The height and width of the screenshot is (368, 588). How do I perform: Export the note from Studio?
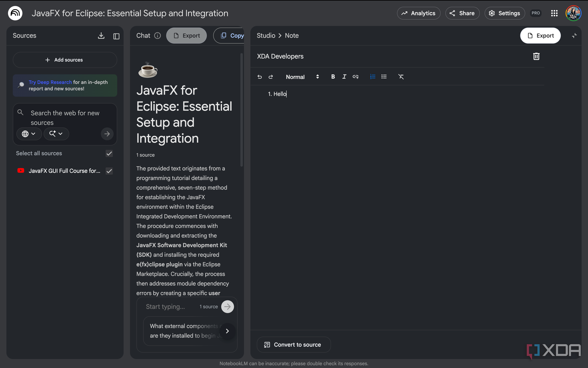540,36
